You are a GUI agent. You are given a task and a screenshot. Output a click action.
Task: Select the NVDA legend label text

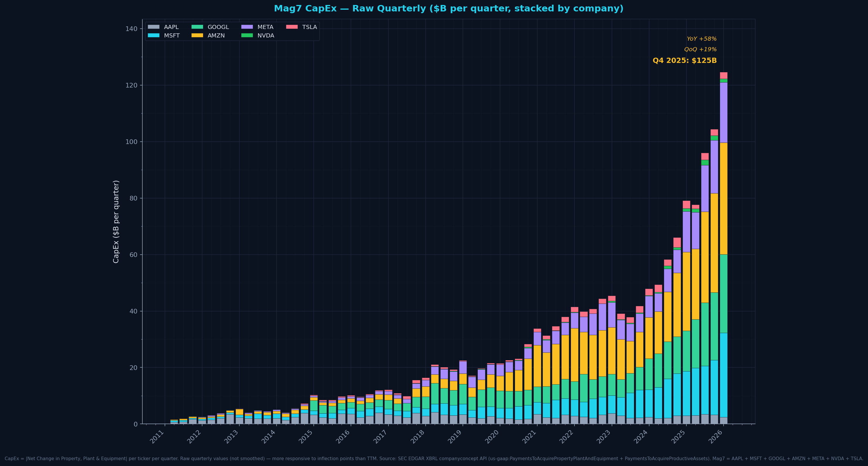(x=266, y=35)
